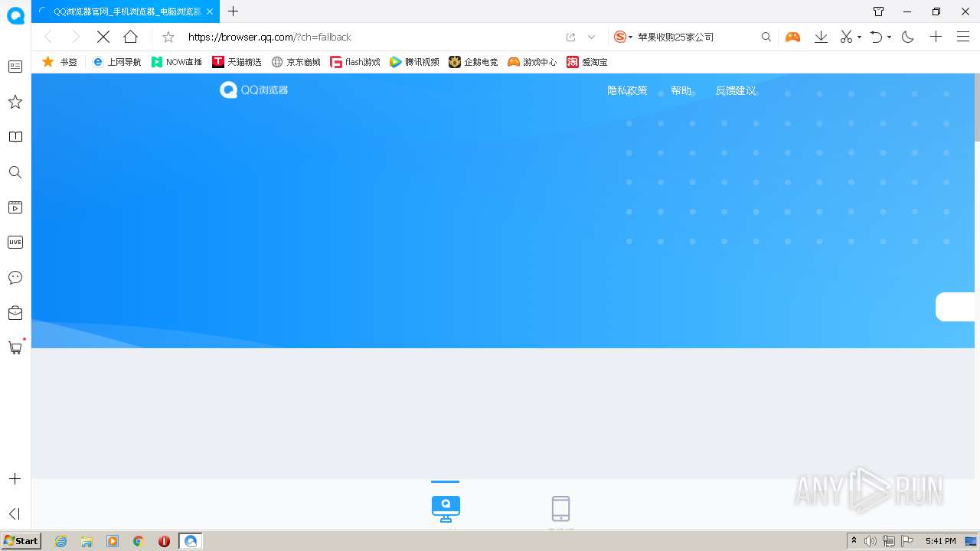Open the 游戏中心 bookmark
980x551 pixels.
click(532, 62)
